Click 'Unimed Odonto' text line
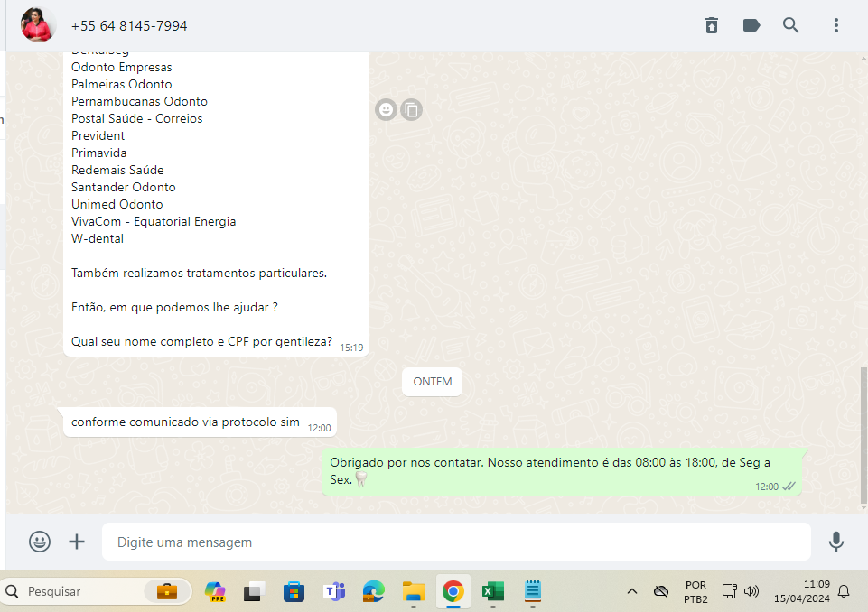This screenshot has height=612, width=868. (x=117, y=205)
